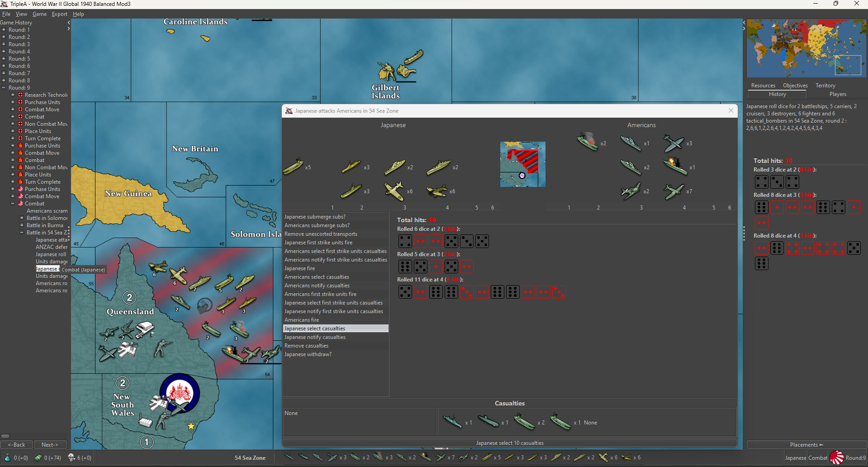Click the Game History pane collapse-left arrow
Screen dimensions: 868x467
(x=68, y=22)
